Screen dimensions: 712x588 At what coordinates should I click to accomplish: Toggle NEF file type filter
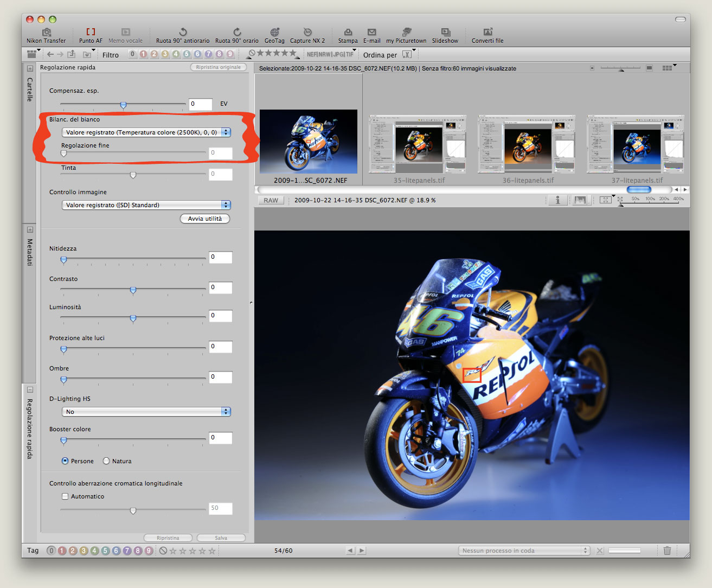pyautogui.click(x=312, y=54)
